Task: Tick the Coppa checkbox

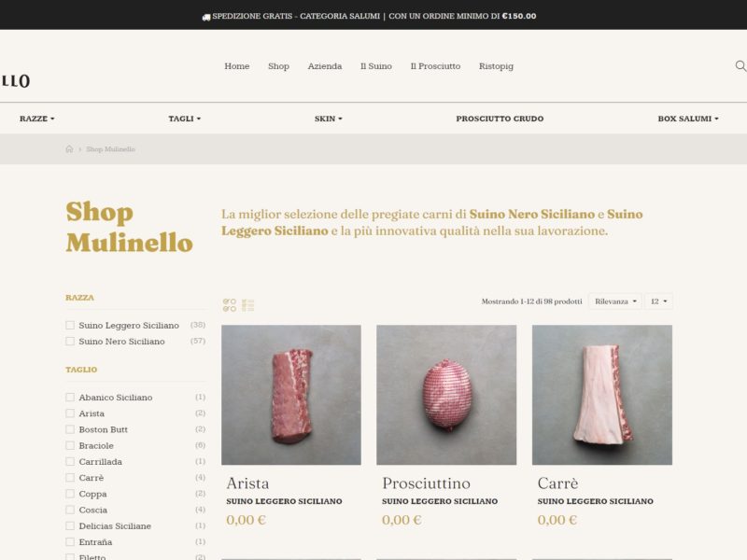Action: [70, 494]
